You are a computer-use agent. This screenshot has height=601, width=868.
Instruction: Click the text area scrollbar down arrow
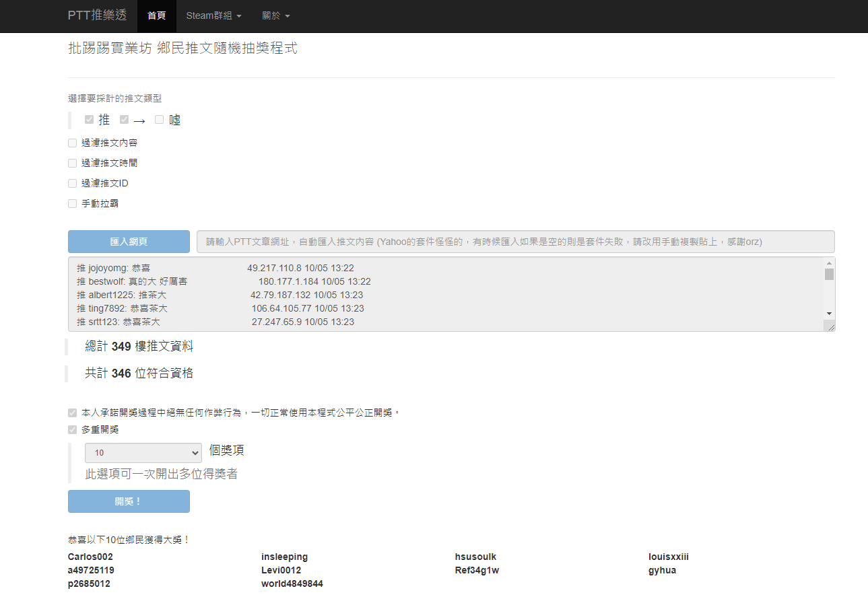pyautogui.click(x=829, y=314)
